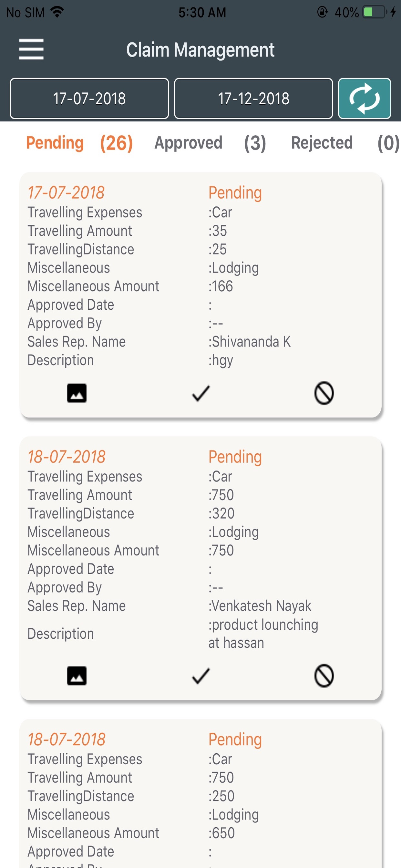
Task: Open the claim described product lounching at hassan
Action: tap(201, 568)
